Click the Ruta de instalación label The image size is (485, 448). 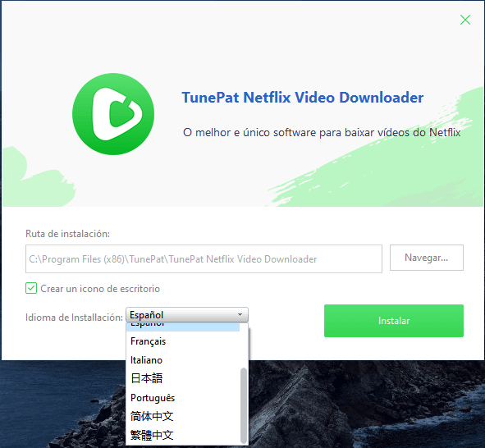pyautogui.click(x=67, y=234)
